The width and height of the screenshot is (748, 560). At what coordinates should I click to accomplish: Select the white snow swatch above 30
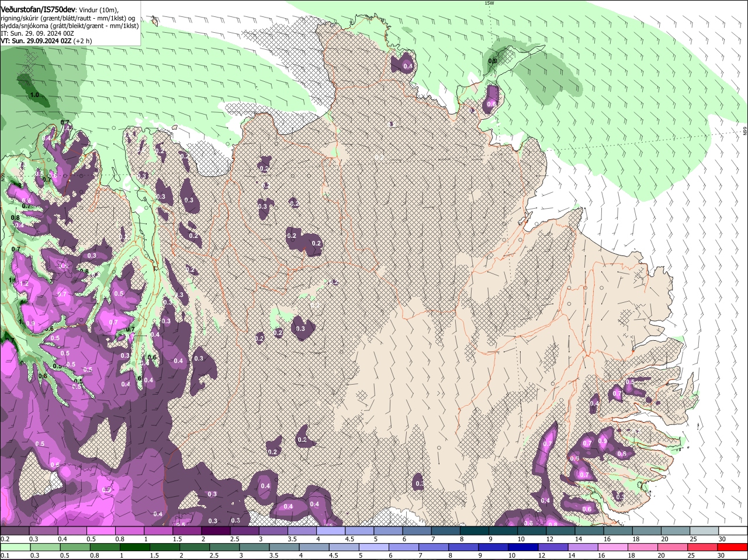733,530
